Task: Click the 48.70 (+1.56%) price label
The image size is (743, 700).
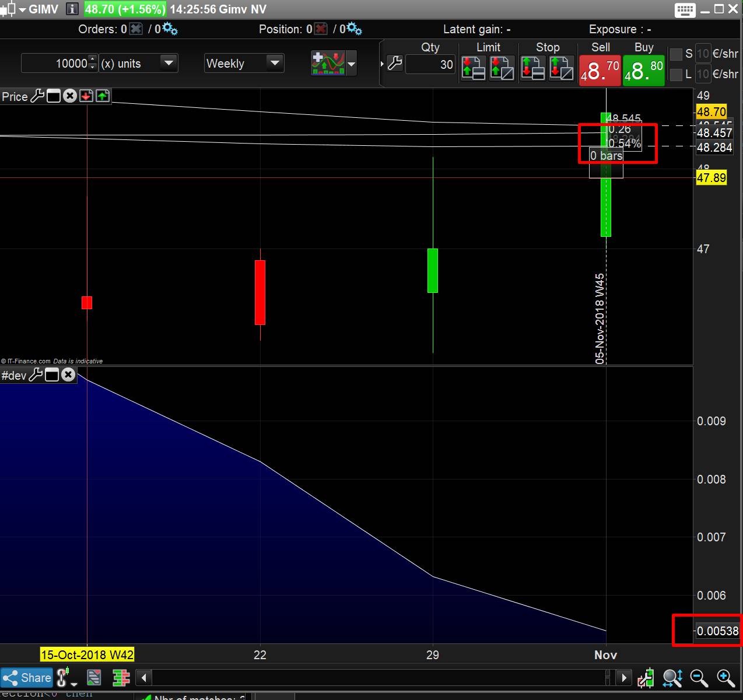Action: (125, 9)
